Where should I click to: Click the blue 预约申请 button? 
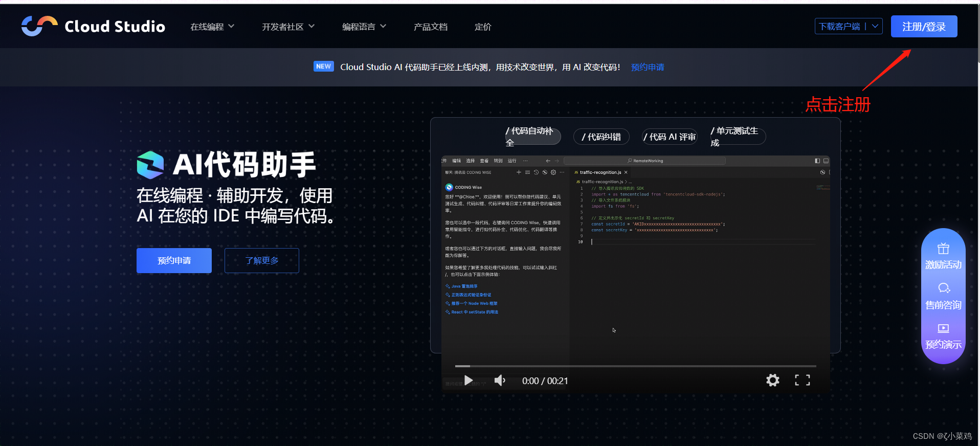point(174,260)
